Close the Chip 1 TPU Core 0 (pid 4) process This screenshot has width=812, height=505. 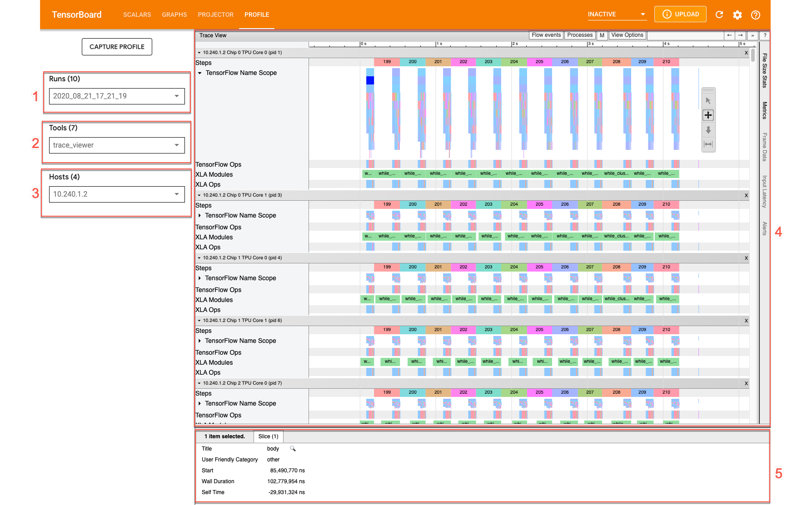point(746,258)
